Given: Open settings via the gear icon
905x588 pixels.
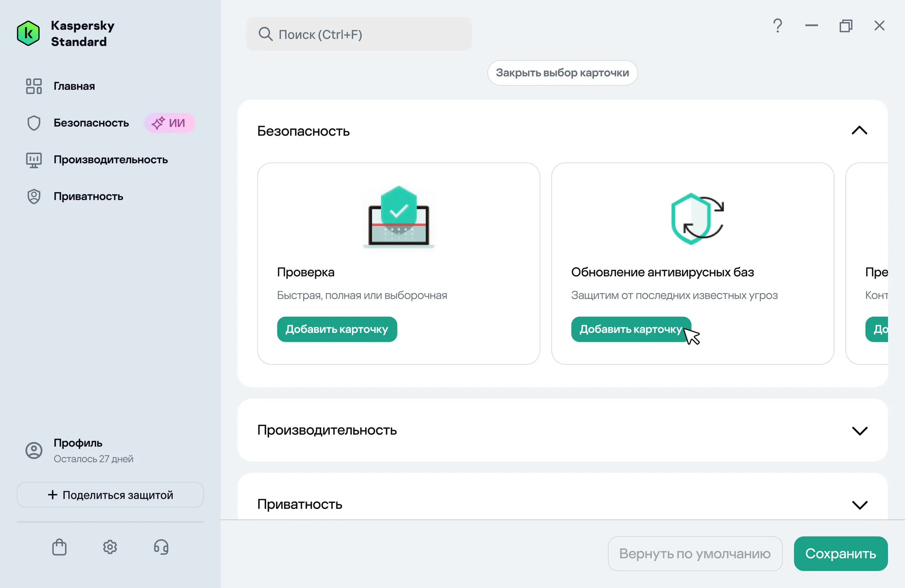Looking at the screenshot, I should (x=110, y=547).
